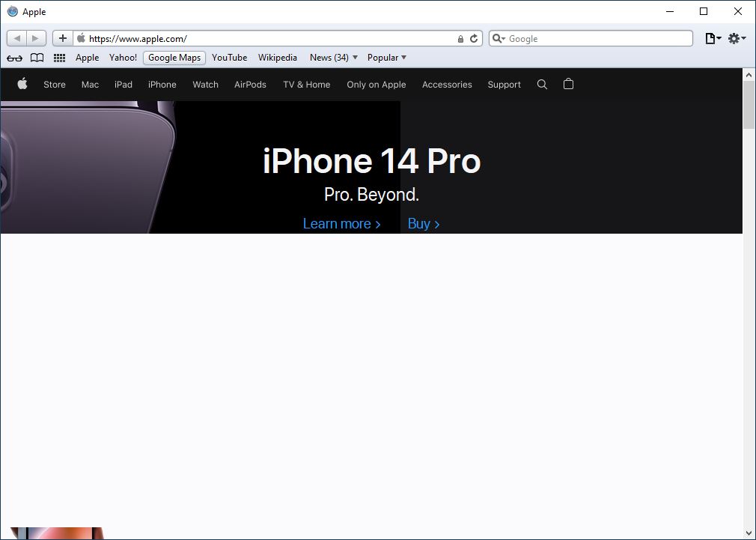Maximize the Safari window
This screenshot has height=540, width=756.
click(x=704, y=11)
